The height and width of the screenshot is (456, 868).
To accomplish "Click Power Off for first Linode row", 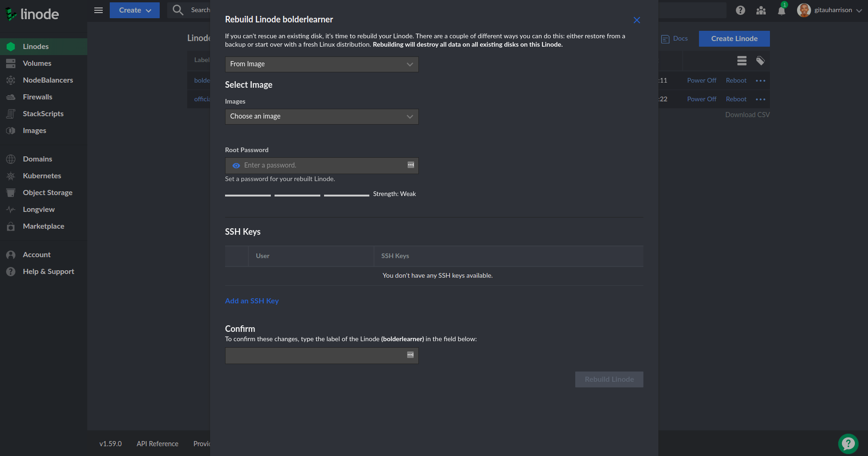I will point(701,81).
